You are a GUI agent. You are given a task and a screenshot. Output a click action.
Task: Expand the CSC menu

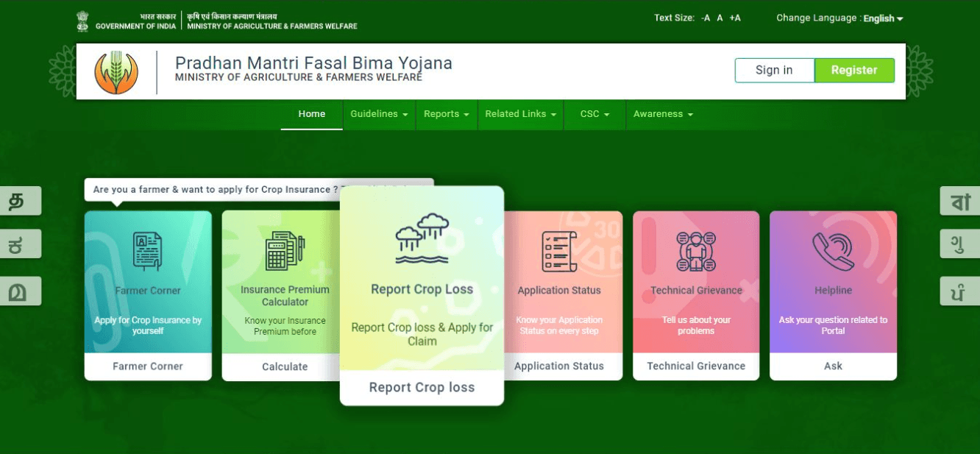click(594, 114)
